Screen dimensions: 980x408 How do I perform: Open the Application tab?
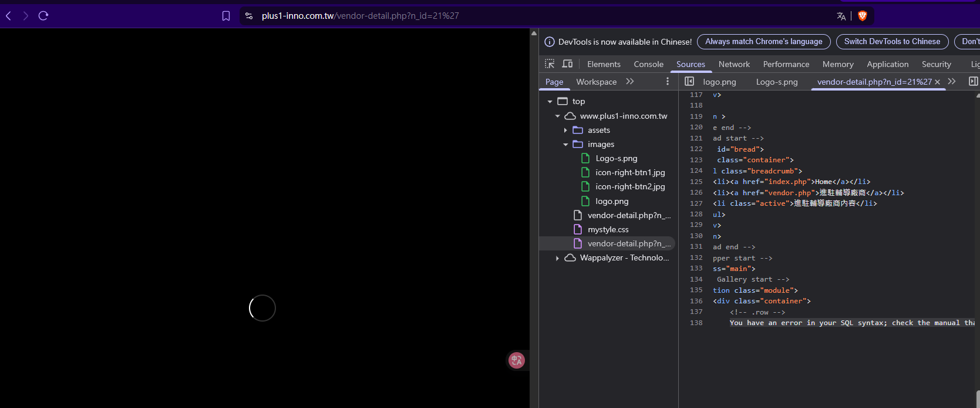(x=887, y=64)
